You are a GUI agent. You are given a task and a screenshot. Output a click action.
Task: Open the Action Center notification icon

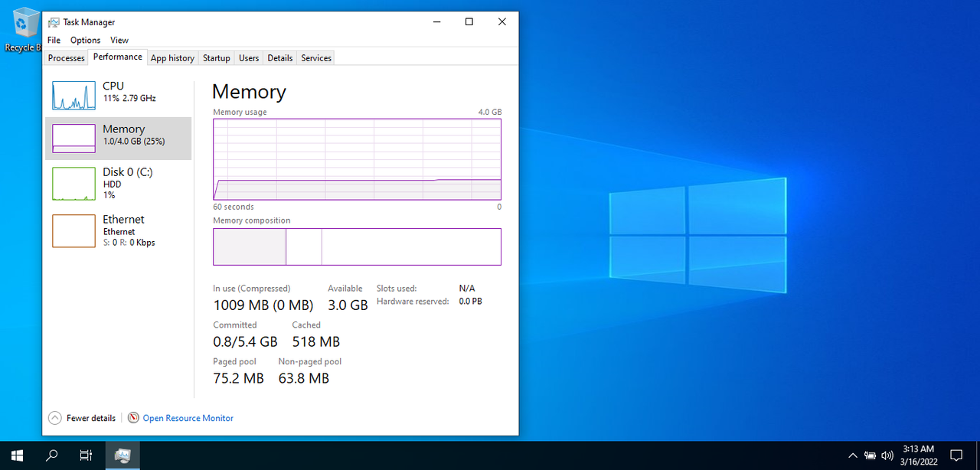coord(956,455)
